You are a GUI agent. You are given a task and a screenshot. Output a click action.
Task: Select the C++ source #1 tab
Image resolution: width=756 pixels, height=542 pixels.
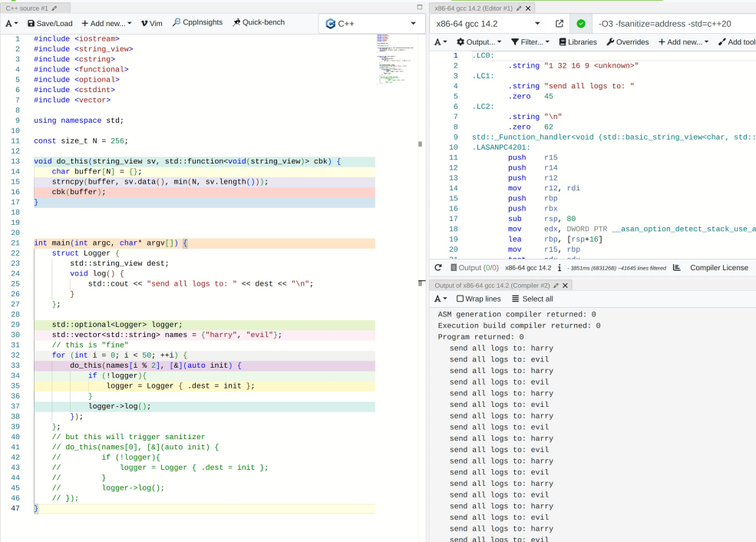click(x=27, y=8)
